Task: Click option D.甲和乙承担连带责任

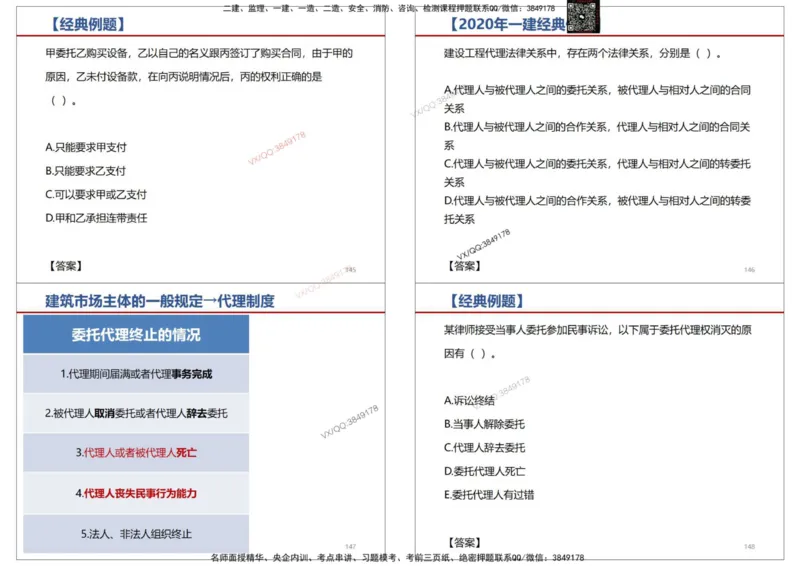Action: pos(96,218)
